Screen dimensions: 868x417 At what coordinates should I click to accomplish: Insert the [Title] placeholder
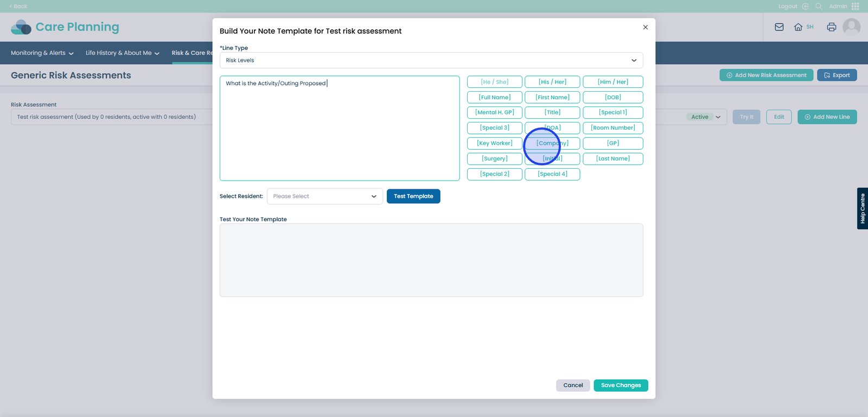coord(552,113)
